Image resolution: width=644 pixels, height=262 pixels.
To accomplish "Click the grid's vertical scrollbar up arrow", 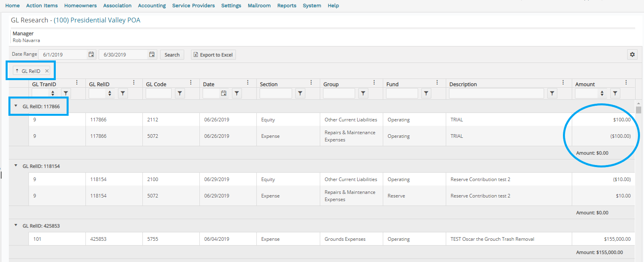I will pyautogui.click(x=638, y=103).
